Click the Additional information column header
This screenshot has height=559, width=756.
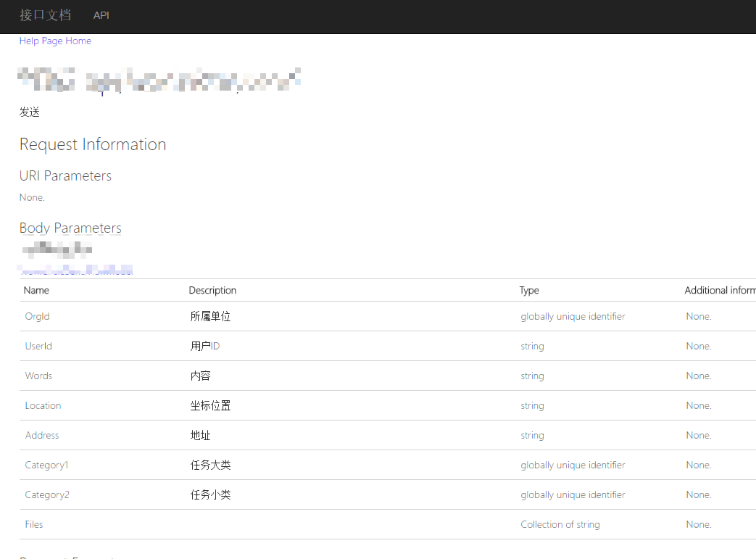pyautogui.click(x=720, y=291)
